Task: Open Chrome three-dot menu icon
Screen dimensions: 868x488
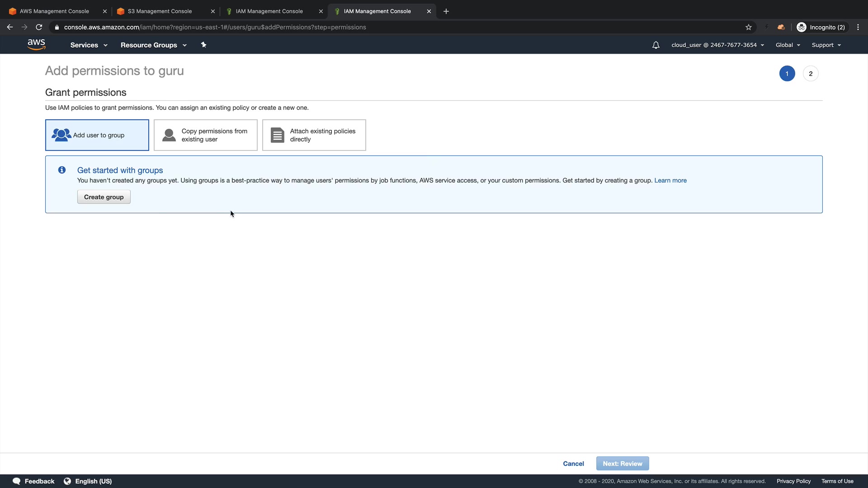Action: click(858, 27)
